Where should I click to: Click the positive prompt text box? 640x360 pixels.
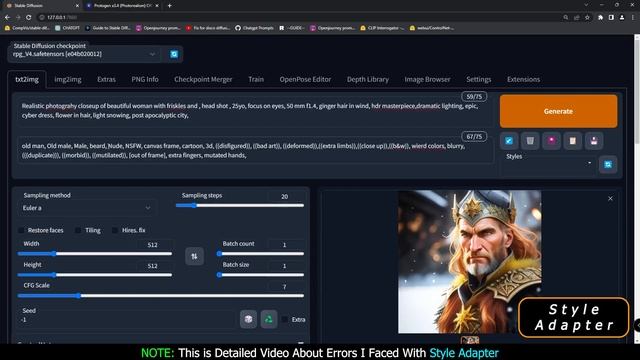coord(255,111)
